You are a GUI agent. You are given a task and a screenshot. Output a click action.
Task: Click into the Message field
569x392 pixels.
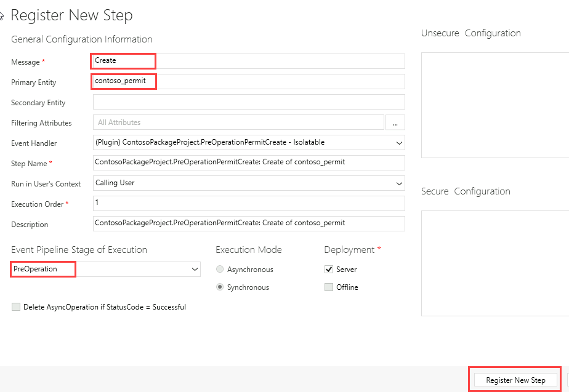click(x=249, y=61)
